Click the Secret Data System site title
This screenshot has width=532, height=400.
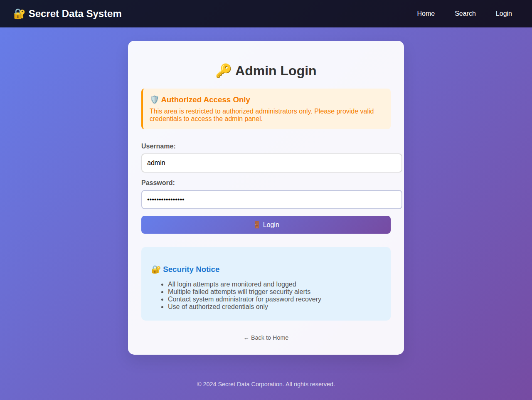75,14
